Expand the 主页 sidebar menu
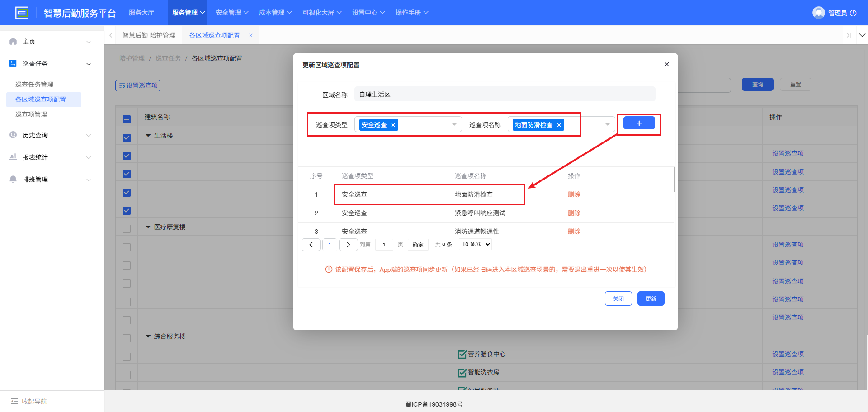Image resolution: width=868 pixels, height=412 pixels. (89, 42)
